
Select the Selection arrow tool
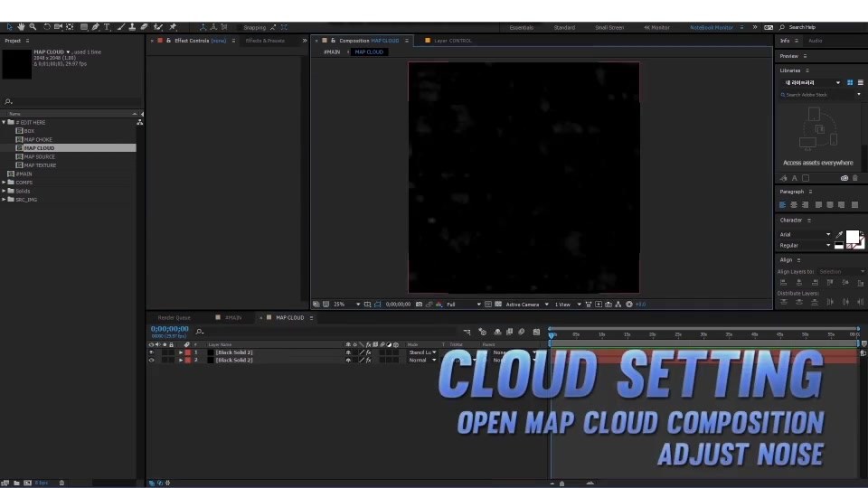9,26
